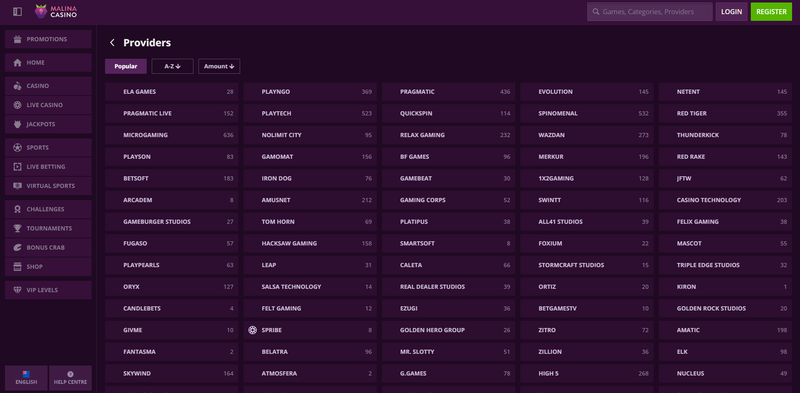Click the Casino cherries icon
Image resolution: width=800 pixels, height=393 pixels.
tap(17, 86)
